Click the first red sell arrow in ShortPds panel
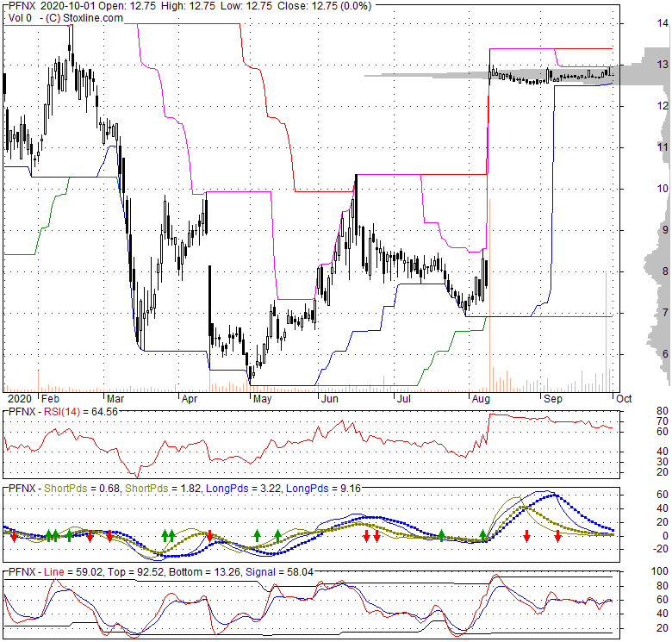The image size is (672, 642). click(x=14, y=536)
